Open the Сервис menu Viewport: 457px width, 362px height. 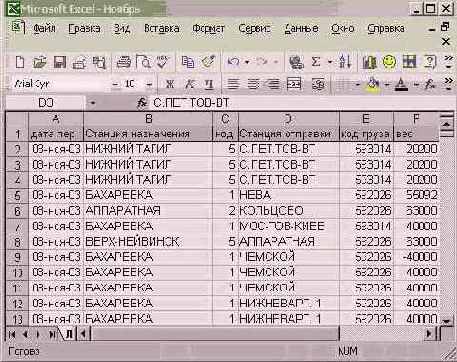254,29
